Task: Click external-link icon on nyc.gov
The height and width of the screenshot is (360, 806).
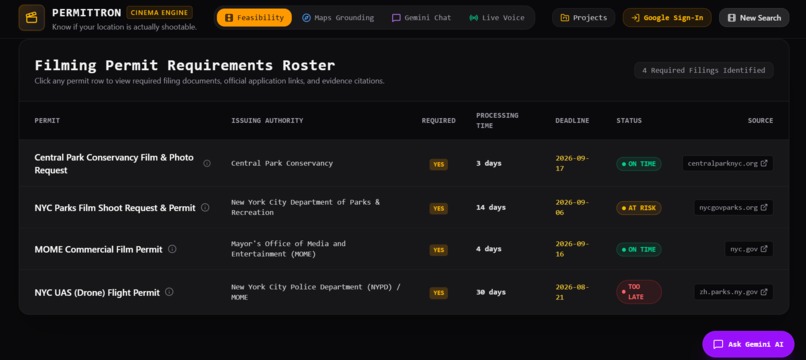Action: coord(764,249)
